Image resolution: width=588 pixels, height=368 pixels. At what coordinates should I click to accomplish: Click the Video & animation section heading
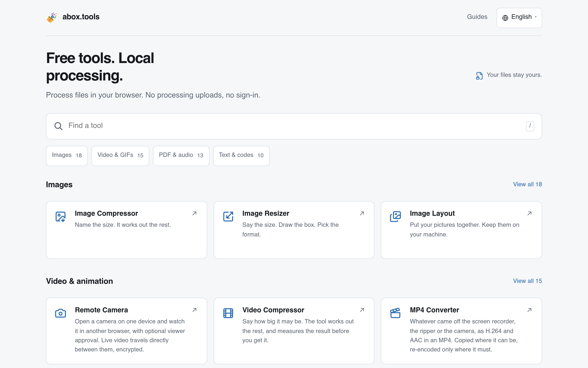(79, 281)
